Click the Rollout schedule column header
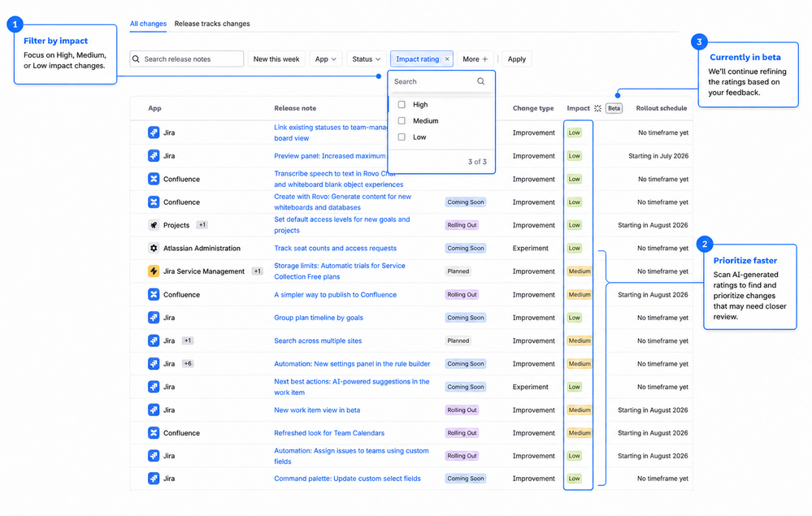The height and width of the screenshot is (516, 812). pos(662,108)
